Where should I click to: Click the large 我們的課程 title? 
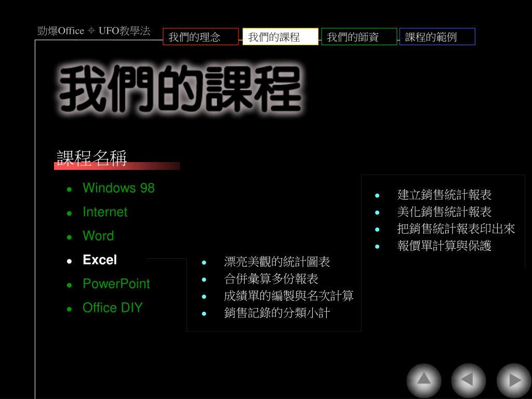pos(180,89)
